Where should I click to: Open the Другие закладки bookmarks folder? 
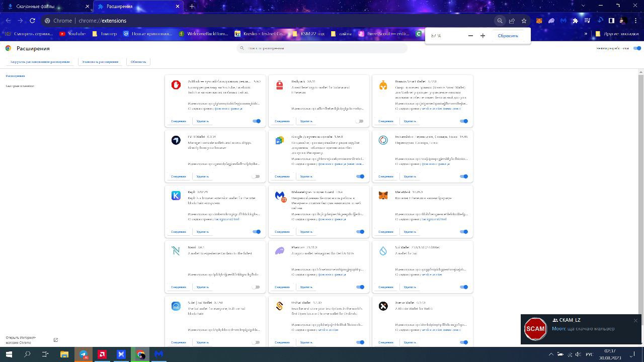617,34
